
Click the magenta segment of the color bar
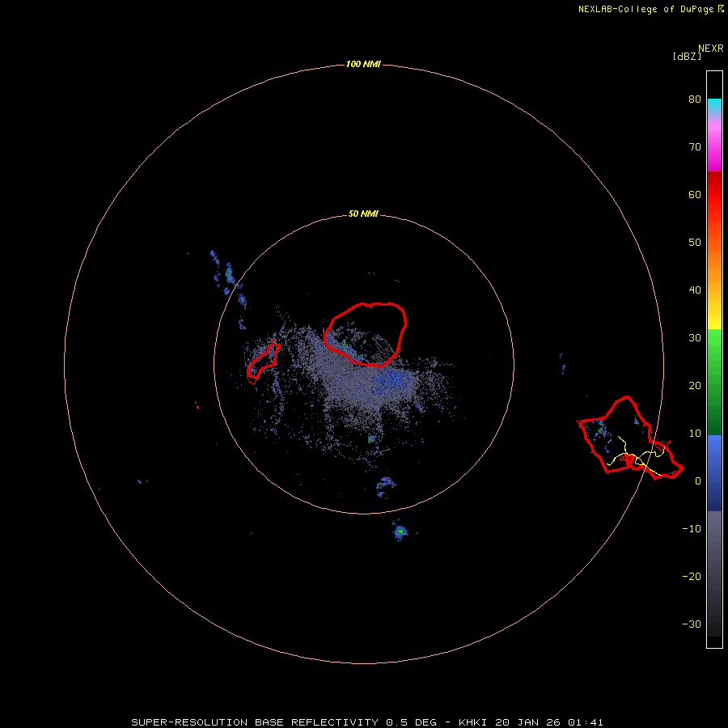714,149
